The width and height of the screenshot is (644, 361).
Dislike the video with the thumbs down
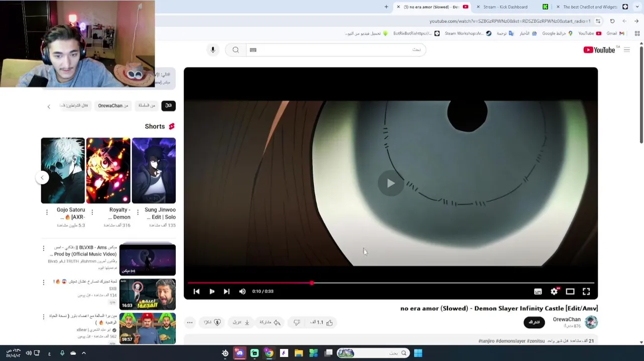(297, 322)
